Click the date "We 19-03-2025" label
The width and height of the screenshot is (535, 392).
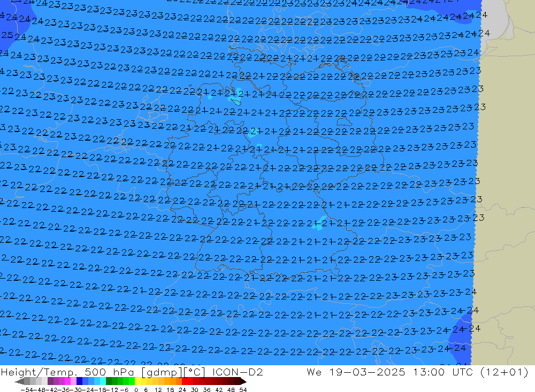click(356, 372)
